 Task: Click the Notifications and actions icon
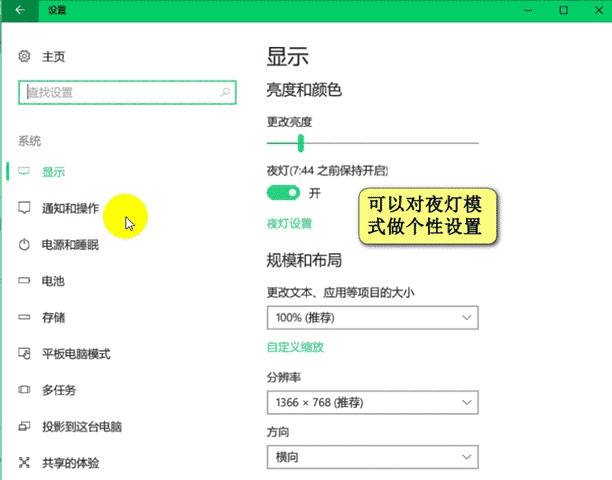point(25,208)
